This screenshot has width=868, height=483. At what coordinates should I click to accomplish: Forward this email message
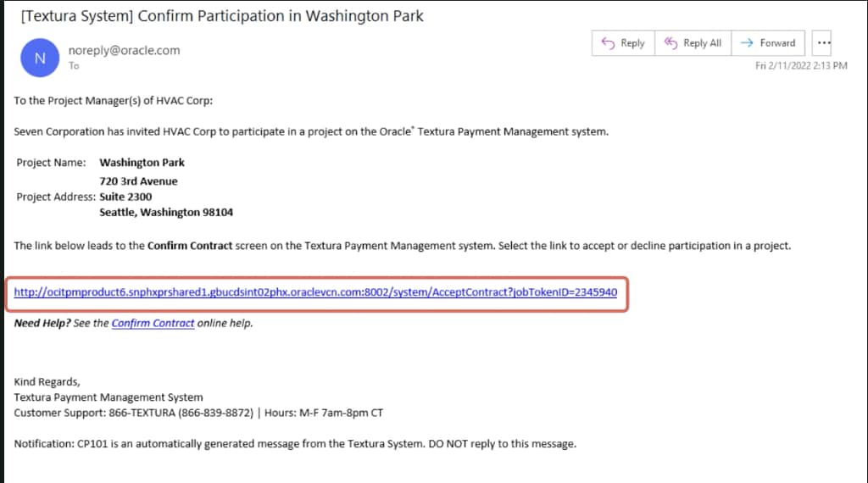[x=768, y=43]
